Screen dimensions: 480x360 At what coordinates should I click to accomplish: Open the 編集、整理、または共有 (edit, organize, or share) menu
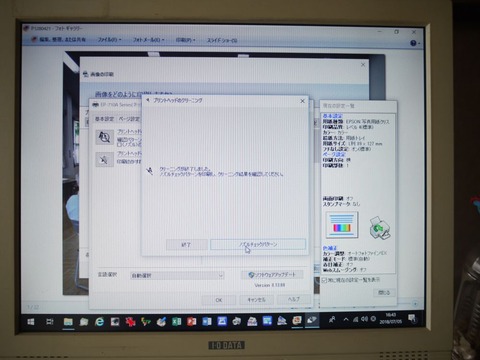[x=59, y=40]
